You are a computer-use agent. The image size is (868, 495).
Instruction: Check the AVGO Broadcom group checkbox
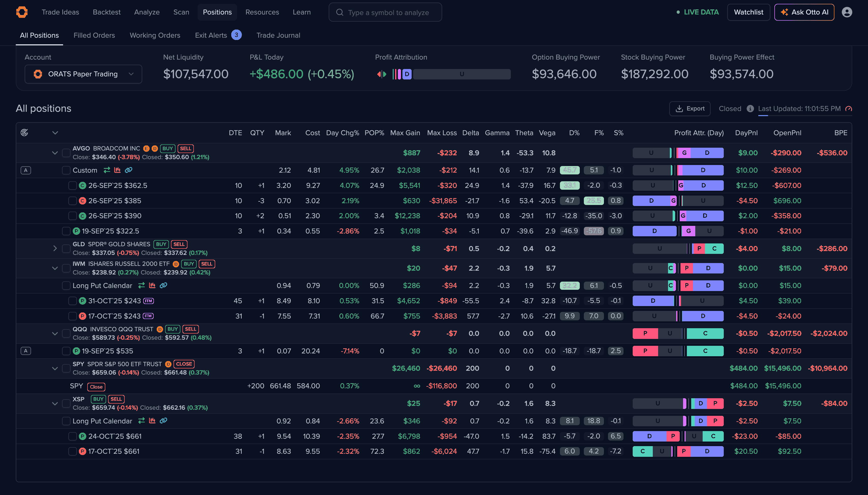pos(66,153)
